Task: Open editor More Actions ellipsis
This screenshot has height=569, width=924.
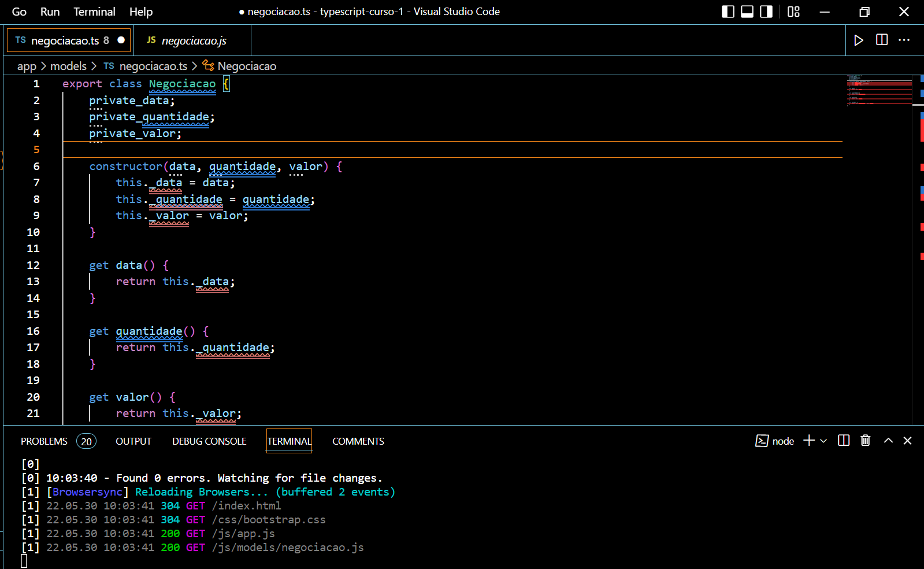Action: (904, 40)
